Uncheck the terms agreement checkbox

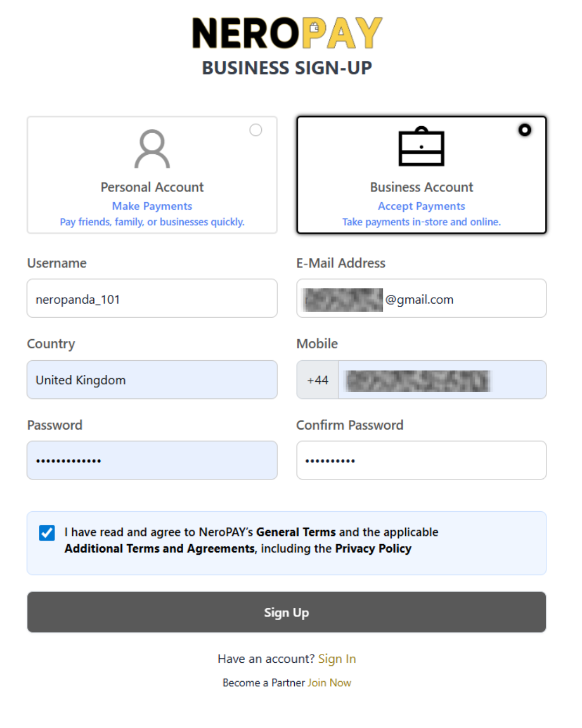coord(47,532)
